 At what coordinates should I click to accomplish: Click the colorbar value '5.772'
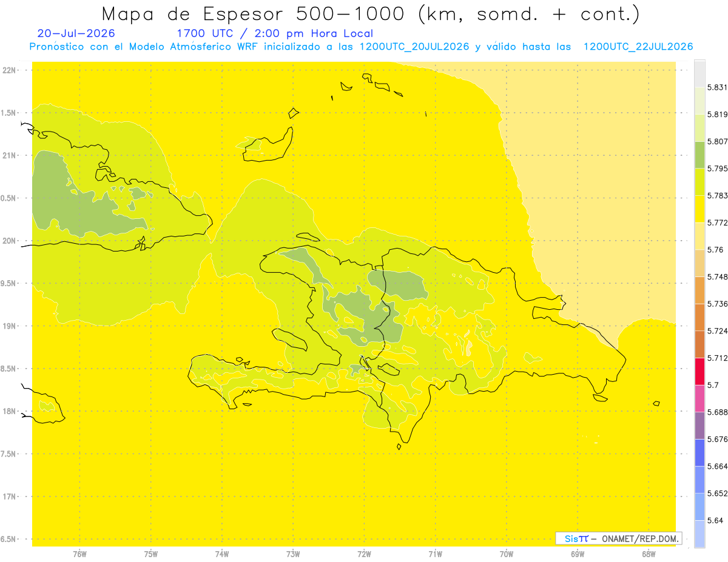[718, 222]
